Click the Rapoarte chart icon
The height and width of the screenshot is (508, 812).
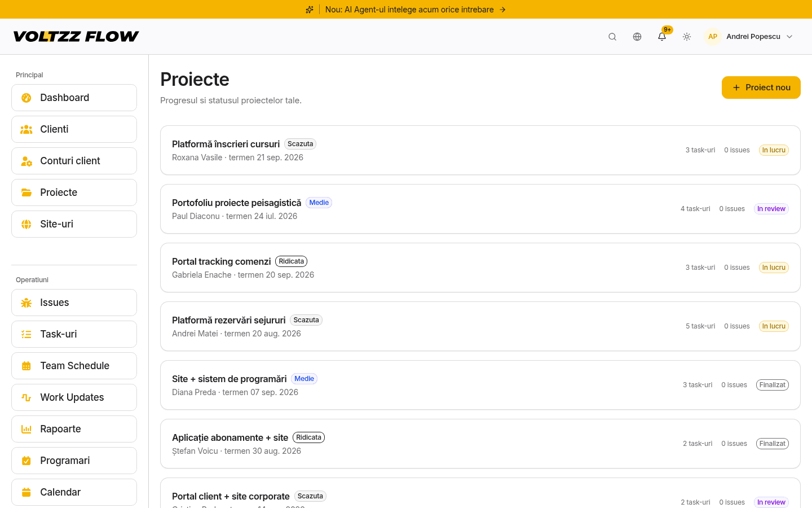click(27, 429)
